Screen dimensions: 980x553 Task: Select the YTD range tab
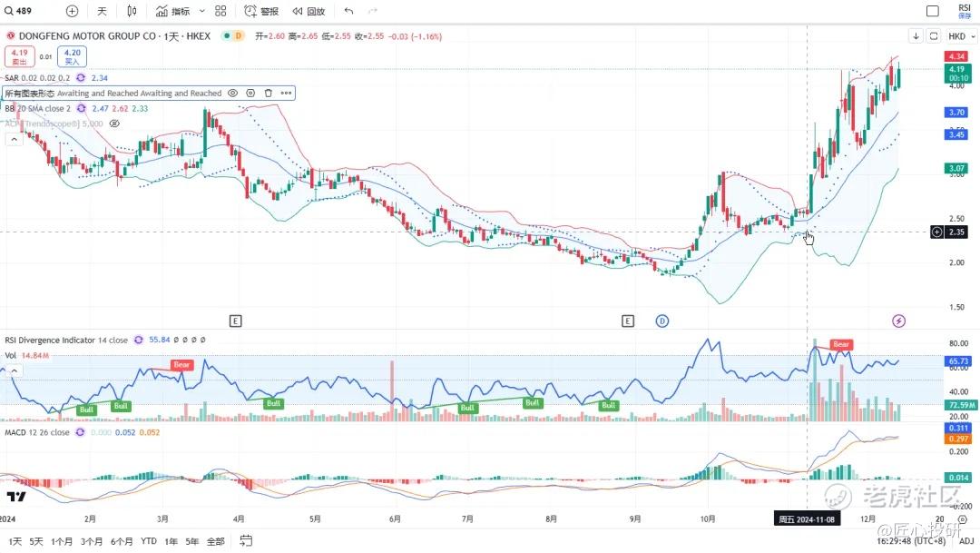pos(149,542)
